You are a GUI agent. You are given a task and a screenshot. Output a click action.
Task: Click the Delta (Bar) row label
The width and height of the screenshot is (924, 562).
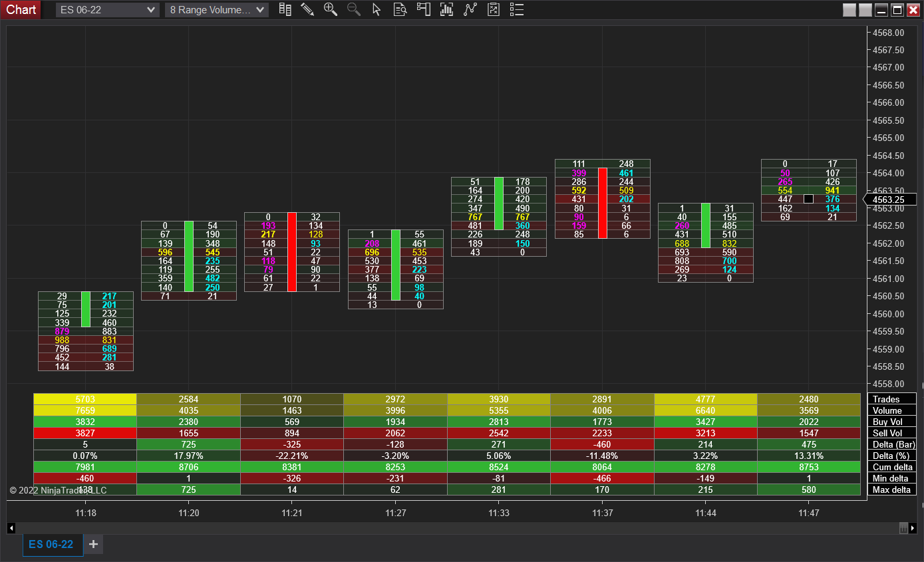(893, 444)
